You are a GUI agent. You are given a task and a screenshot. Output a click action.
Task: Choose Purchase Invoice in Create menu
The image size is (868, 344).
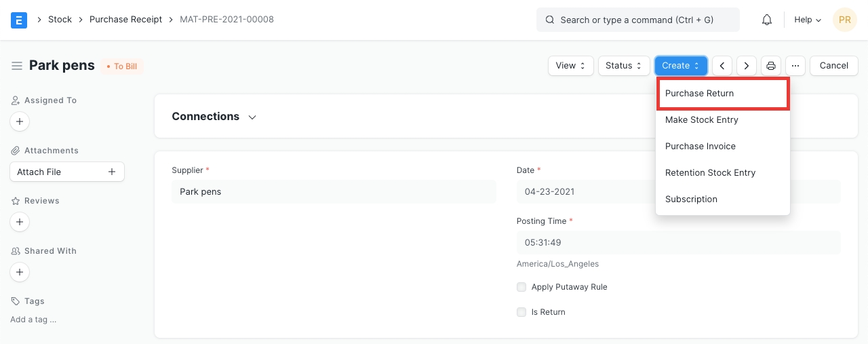(x=700, y=147)
